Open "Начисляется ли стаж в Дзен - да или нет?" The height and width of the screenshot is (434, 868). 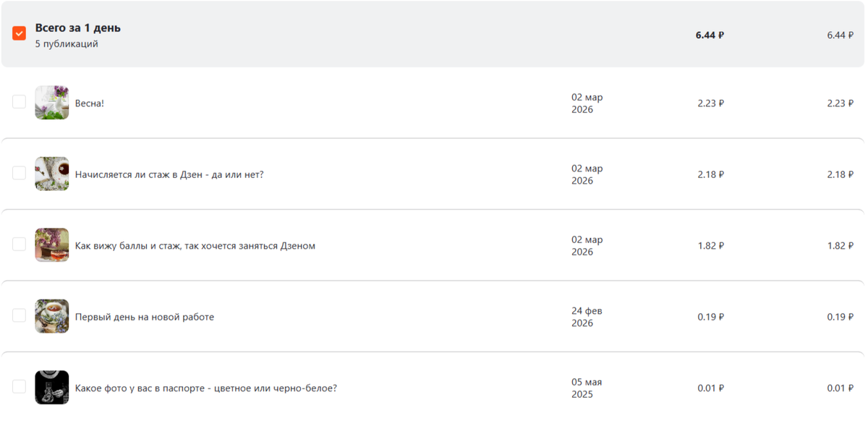coord(169,174)
